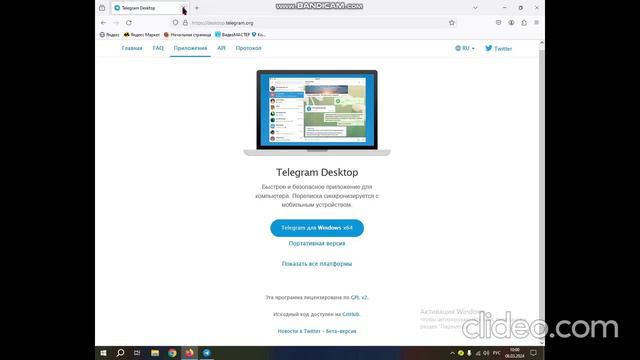Screen dimensions: 640x360
Task: Open the GitHub source code link
Action: pyautogui.click(x=351, y=314)
